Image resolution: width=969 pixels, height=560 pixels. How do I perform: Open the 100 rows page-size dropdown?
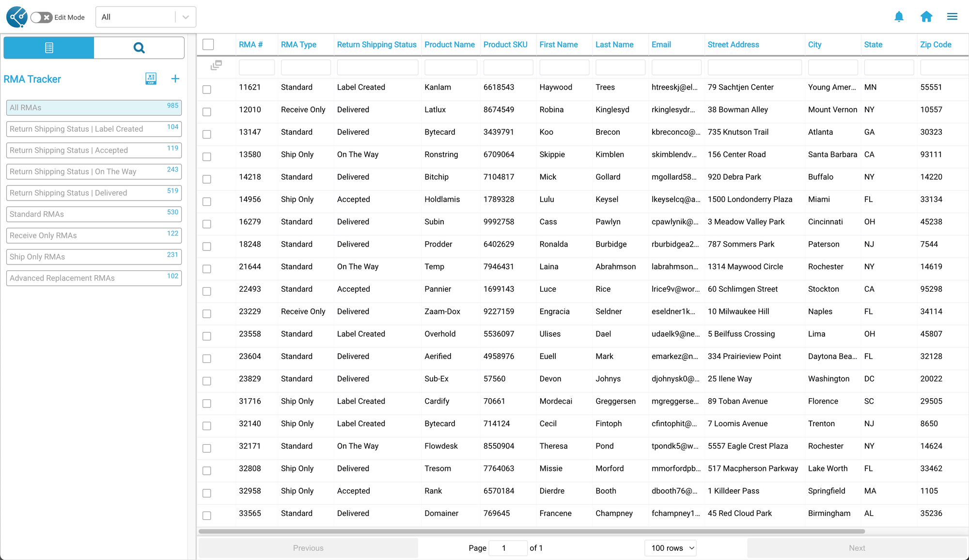(x=671, y=548)
